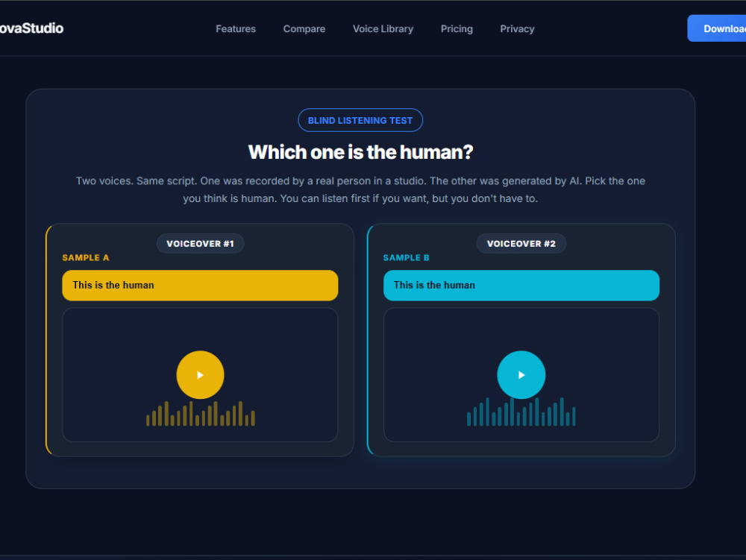Open the Privacy page
This screenshot has height=560, width=746.
[x=517, y=29]
